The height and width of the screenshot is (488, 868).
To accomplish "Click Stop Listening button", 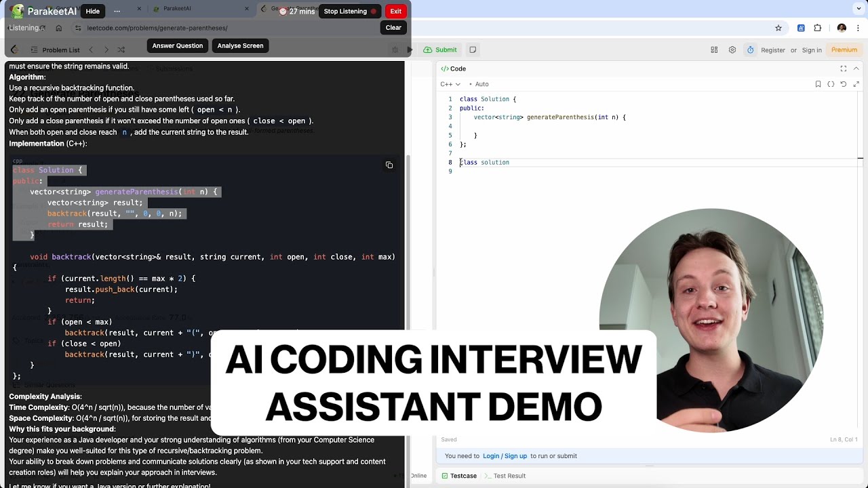I will pos(350,11).
